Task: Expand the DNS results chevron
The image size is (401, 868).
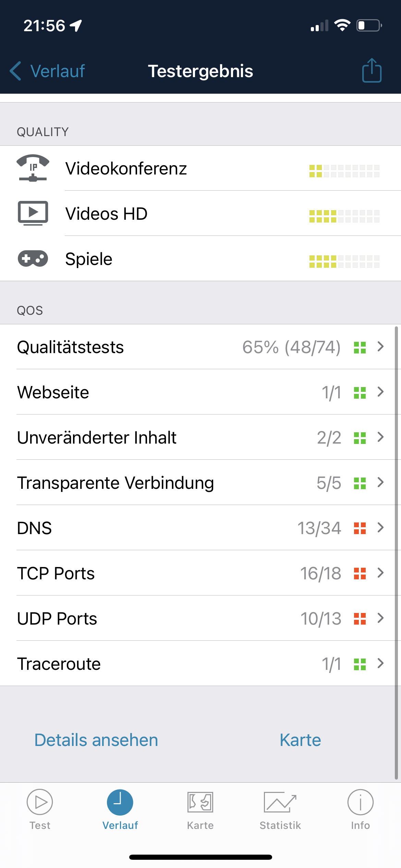Action: tap(380, 528)
